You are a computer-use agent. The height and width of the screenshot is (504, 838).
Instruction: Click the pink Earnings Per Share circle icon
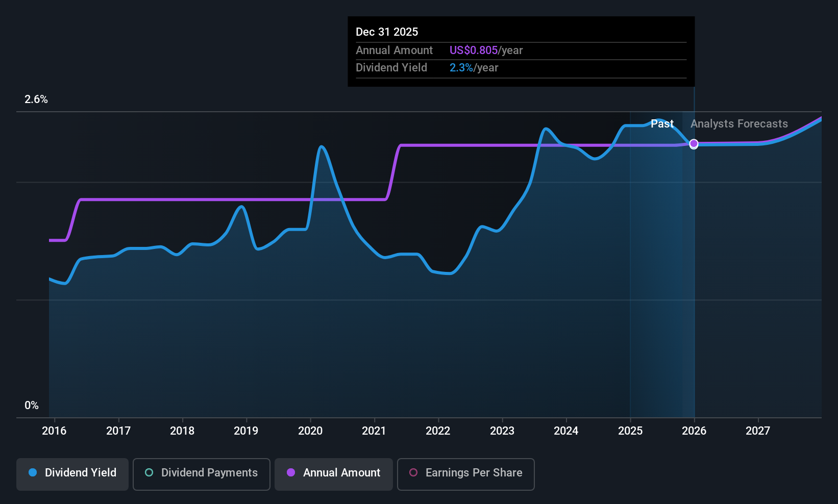coord(412,473)
